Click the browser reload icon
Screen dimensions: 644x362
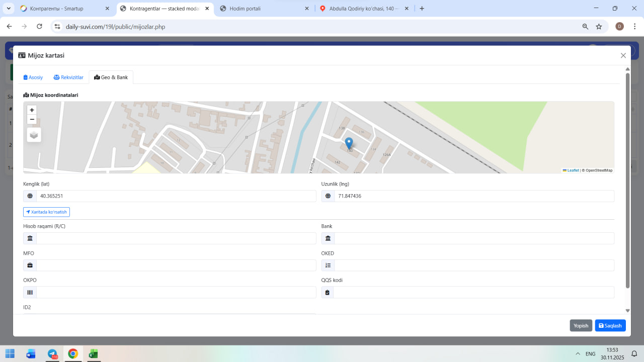(x=39, y=27)
